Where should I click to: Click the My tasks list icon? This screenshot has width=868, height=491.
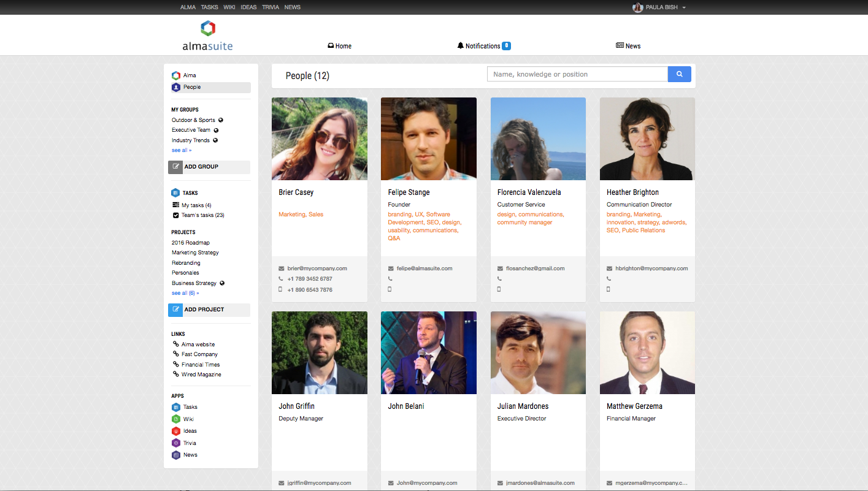[176, 205]
